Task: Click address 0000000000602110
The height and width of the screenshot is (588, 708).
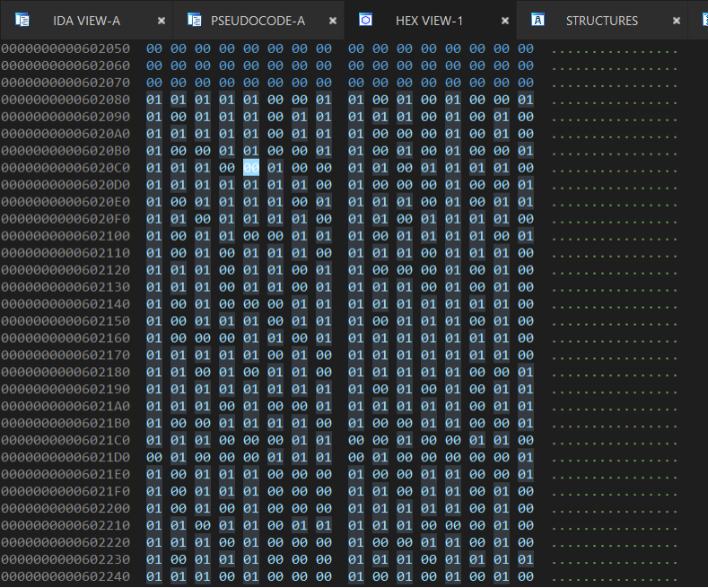Action: [66, 253]
